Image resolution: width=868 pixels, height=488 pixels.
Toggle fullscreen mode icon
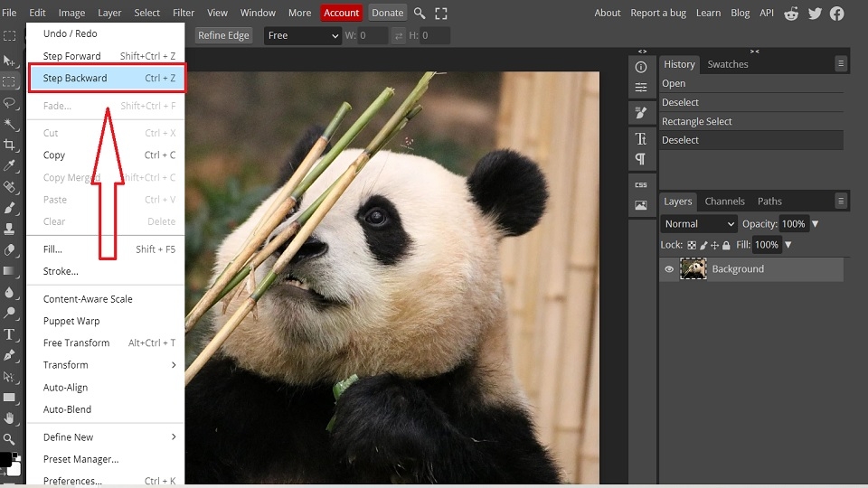[x=440, y=14]
